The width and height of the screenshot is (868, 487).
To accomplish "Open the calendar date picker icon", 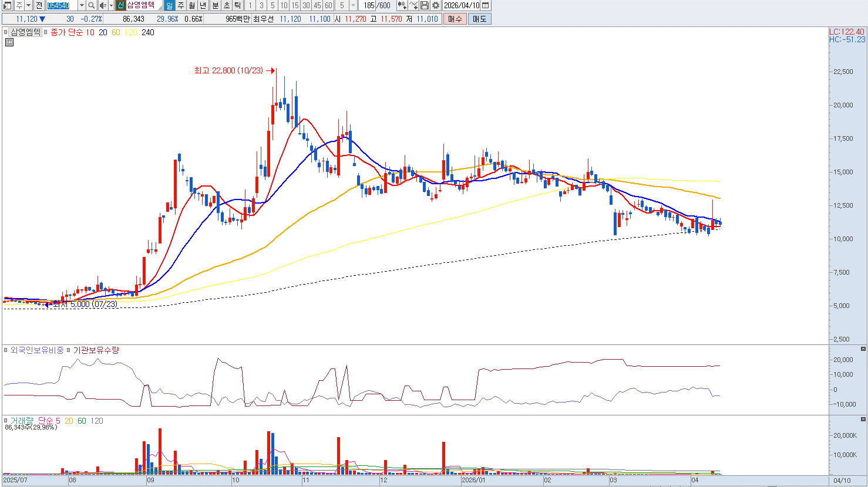I will coord(485,5).
